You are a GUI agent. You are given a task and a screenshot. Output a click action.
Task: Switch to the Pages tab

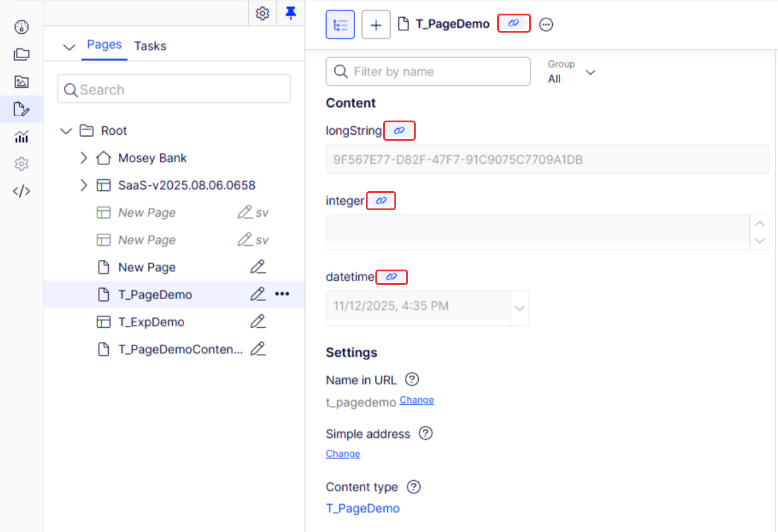[x=105, y=45]
